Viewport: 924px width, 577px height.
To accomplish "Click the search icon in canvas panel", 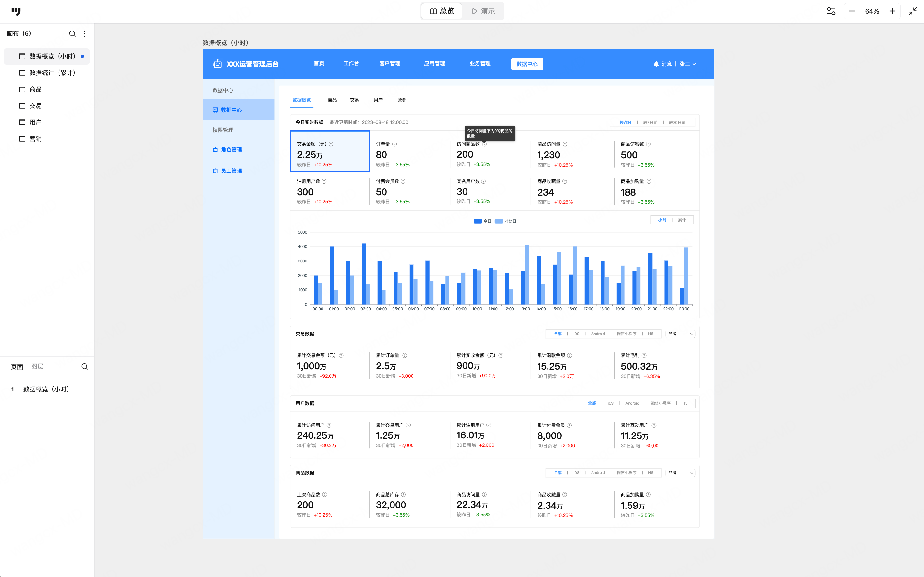I will pos(72,33).
